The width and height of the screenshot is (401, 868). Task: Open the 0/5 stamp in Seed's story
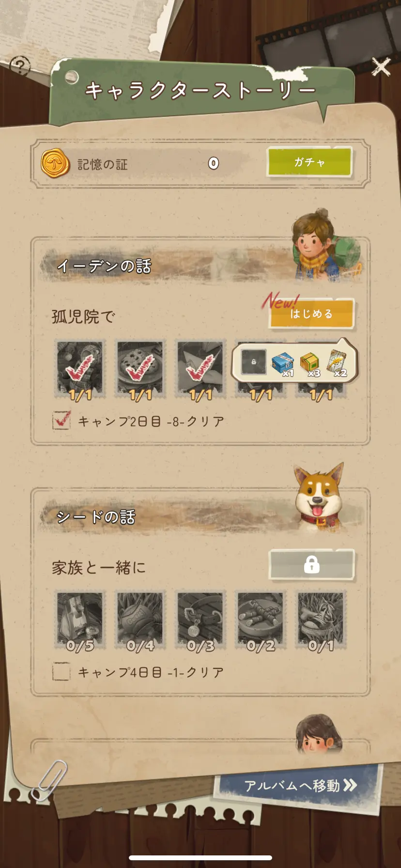pos(80,620)
